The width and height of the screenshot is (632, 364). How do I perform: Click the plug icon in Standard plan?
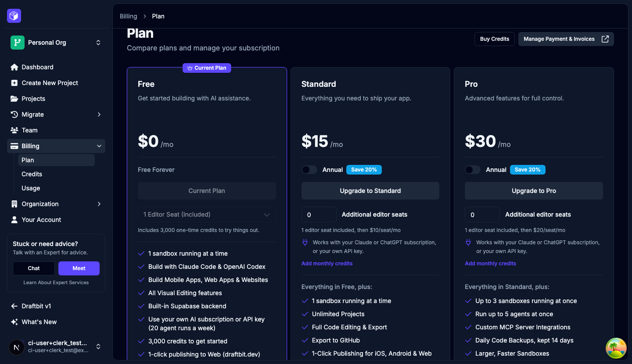[305, 242]
